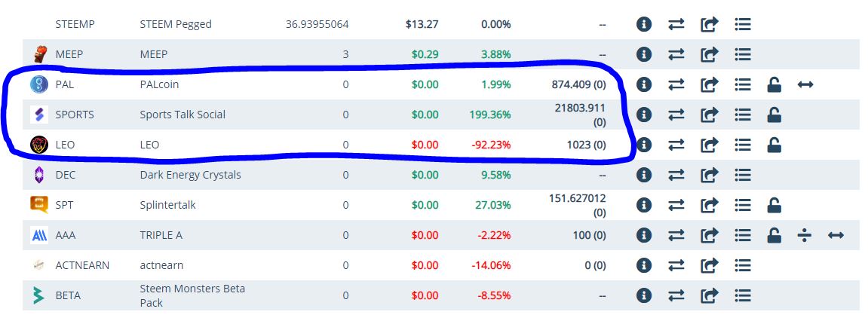Open the info icon for LEO
This screenshot has width=868, height=324.
pyautogui.click(x=643, y=145)
